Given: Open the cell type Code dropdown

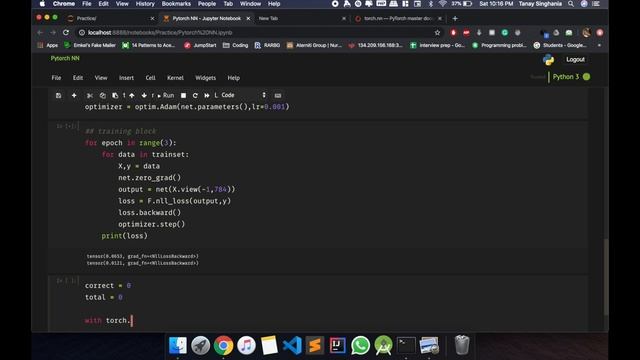Looking at the screenshot, I should pos(244,95).
